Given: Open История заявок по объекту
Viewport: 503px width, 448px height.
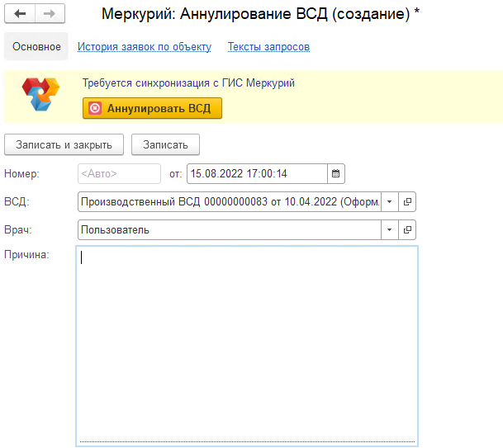Looking at the screenshot, I should pos(145,47).
